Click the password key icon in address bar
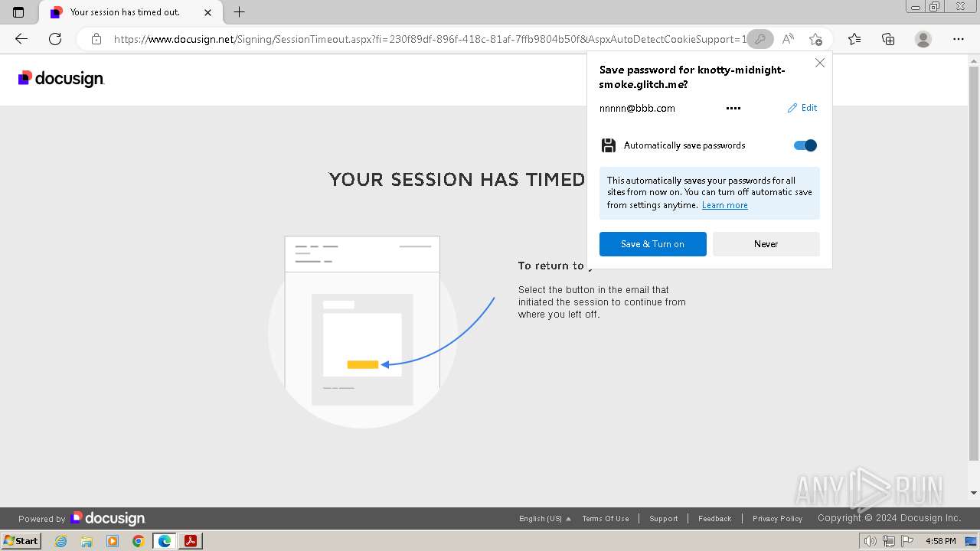The width and height of the screenshot is (980, 551). 759,39
